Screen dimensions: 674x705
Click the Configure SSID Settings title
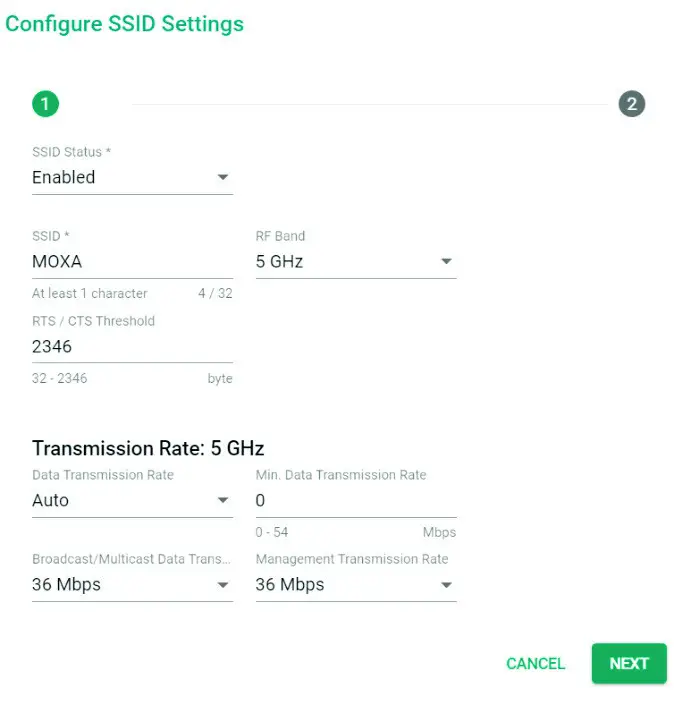point(124,23)
